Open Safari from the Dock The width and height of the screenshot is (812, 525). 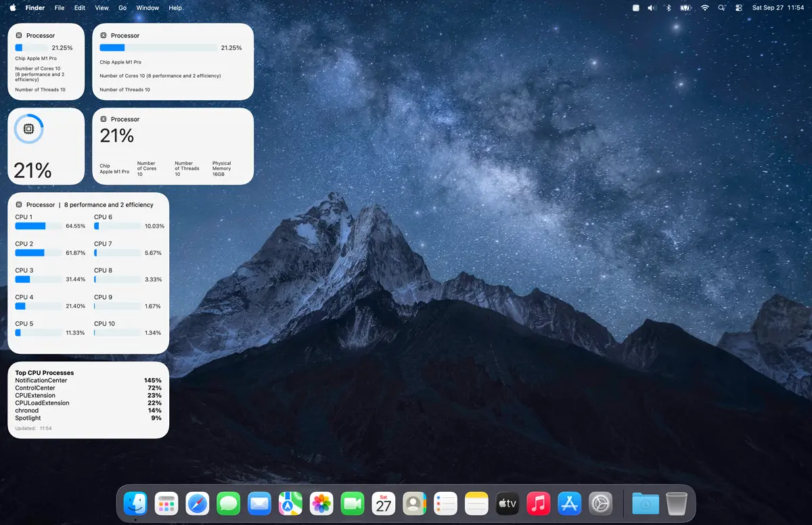pos(198,503)
